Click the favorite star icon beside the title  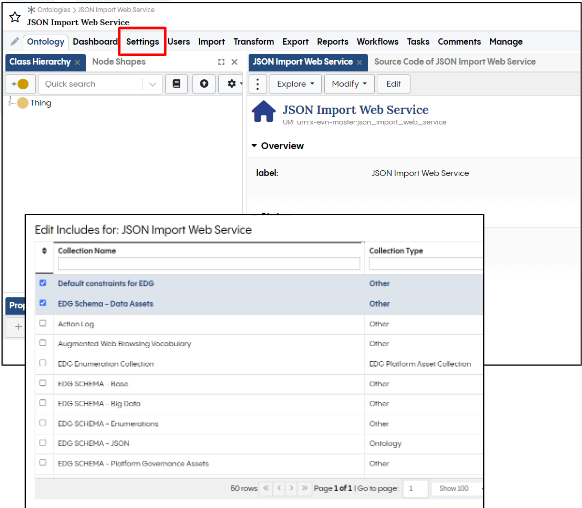(15, 17)
